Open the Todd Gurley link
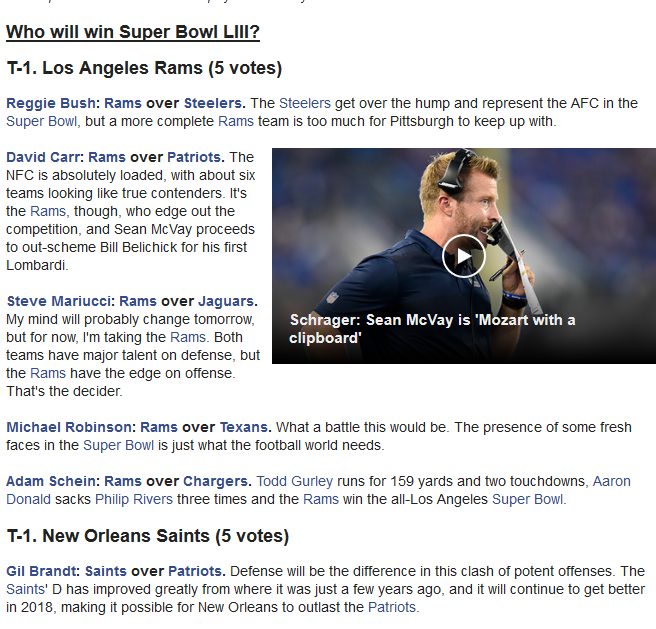 point(295,481)
